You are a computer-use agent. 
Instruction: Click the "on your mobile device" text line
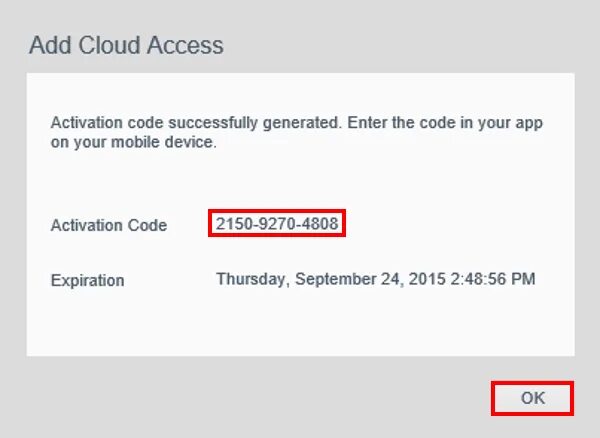tap(133, 143)
